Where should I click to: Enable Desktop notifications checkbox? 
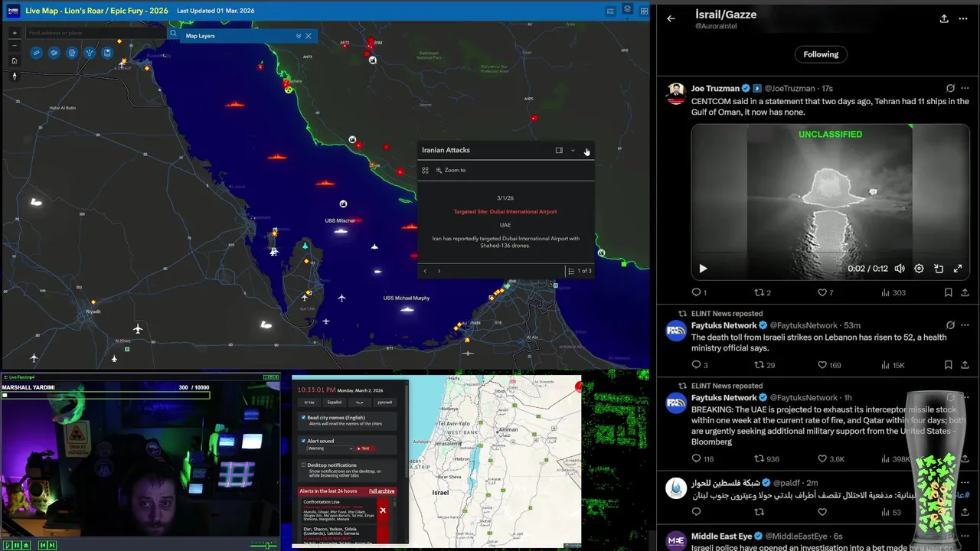(304, 465)
